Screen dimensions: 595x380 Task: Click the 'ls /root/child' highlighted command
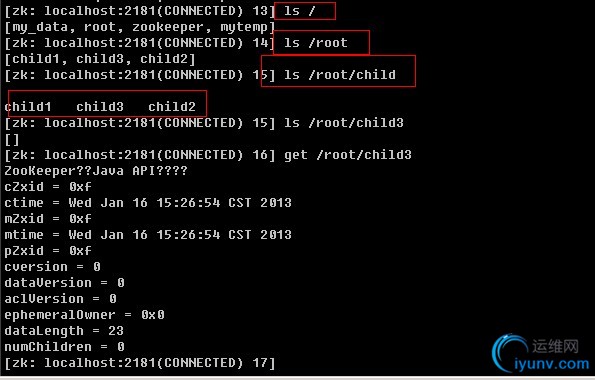(340, 74)
